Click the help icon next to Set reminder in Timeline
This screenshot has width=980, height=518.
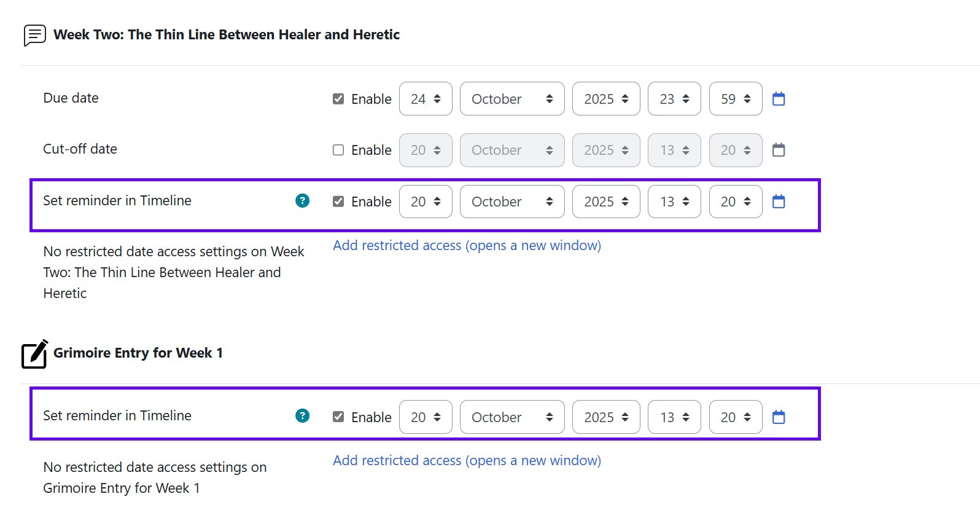coord(302,200)
